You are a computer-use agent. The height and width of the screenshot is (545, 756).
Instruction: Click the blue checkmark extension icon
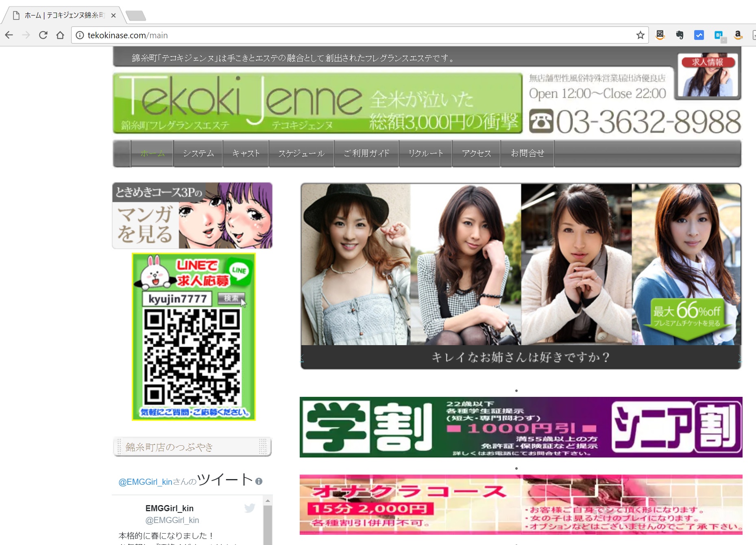699,35
